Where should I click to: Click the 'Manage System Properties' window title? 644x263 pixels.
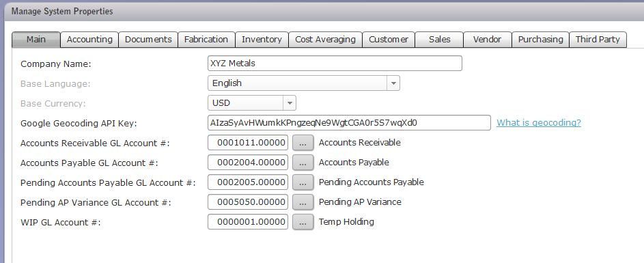coord(62,11)
